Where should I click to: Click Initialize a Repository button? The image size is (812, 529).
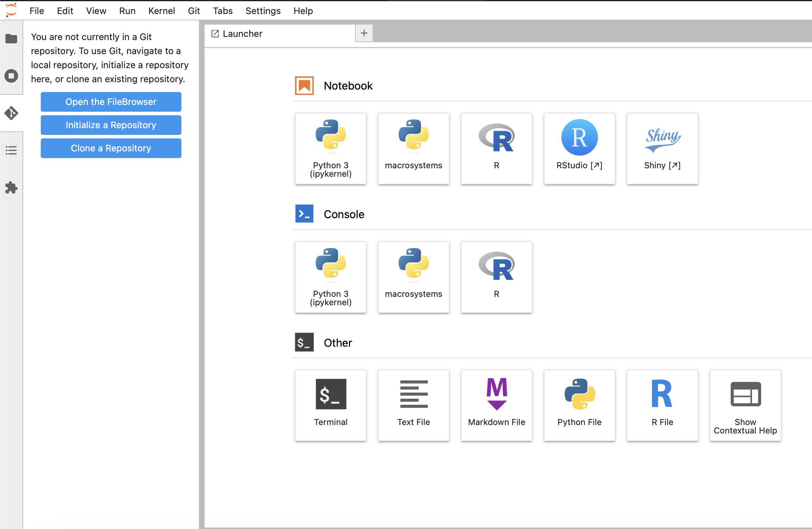tap(111, 125)
